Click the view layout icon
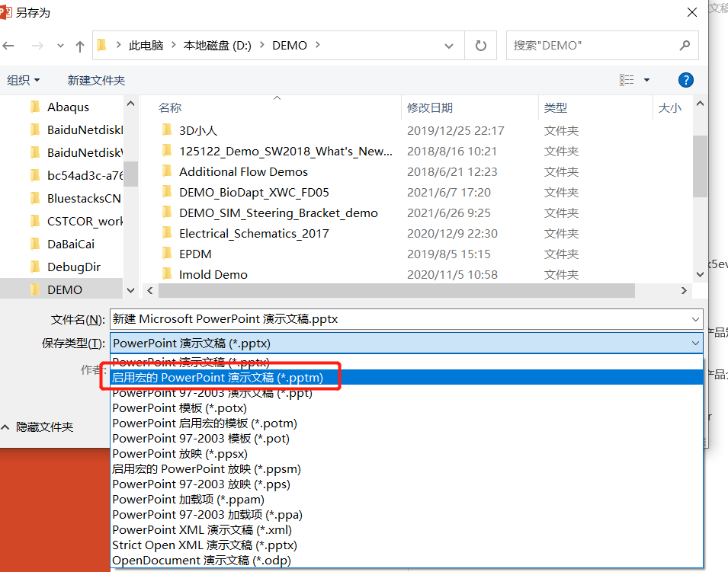Screen dimensions: 728x572 click(x=627, y=80)
